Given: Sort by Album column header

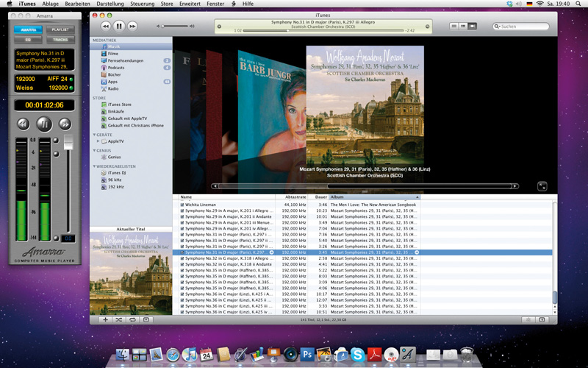Looking at the screenshot, I should [x=374, y=197].
